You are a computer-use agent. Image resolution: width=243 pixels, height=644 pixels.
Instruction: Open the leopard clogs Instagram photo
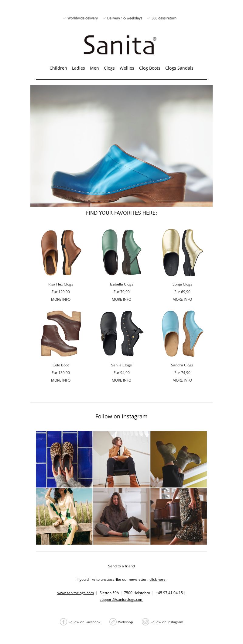pos(64,459)
